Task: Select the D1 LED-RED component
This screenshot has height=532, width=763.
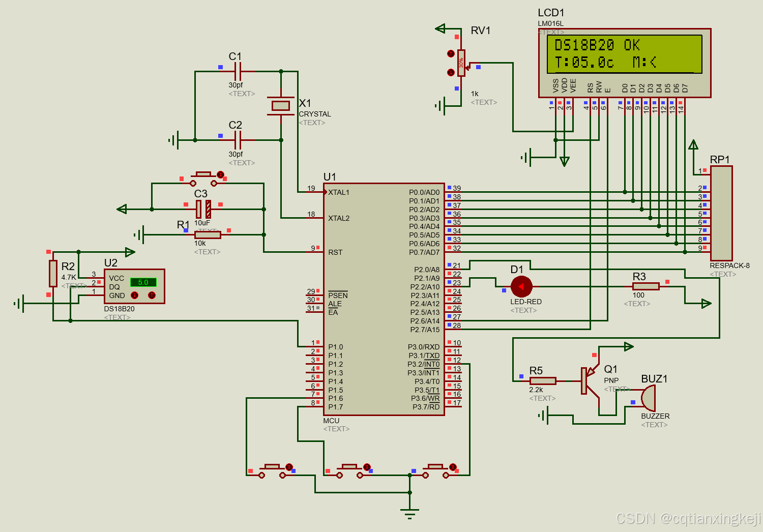Action: 521,287
